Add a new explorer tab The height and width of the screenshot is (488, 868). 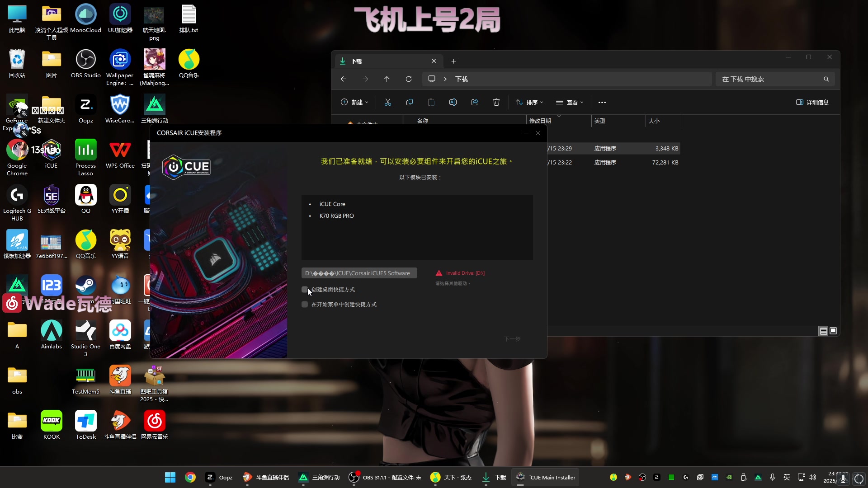point(454,61)
